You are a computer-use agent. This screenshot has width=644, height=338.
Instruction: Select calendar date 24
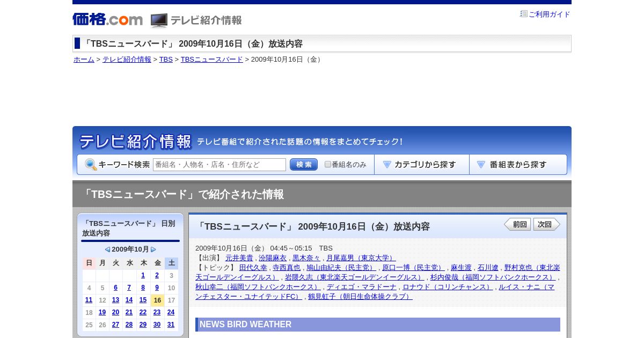171,313
